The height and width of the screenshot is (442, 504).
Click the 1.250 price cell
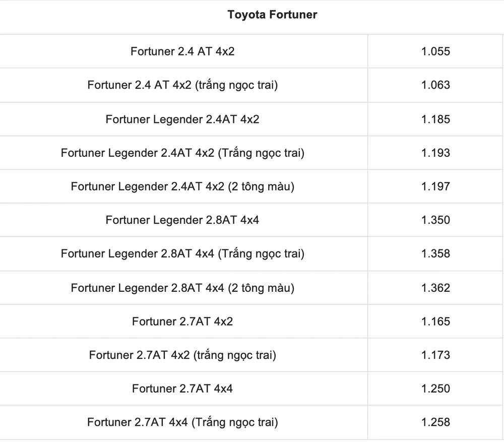435,389
